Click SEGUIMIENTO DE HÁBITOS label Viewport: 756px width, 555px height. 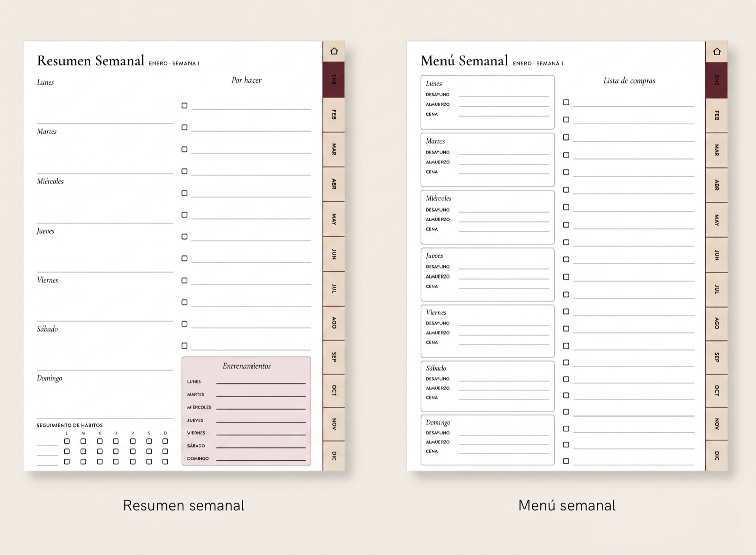coord(70,425)
